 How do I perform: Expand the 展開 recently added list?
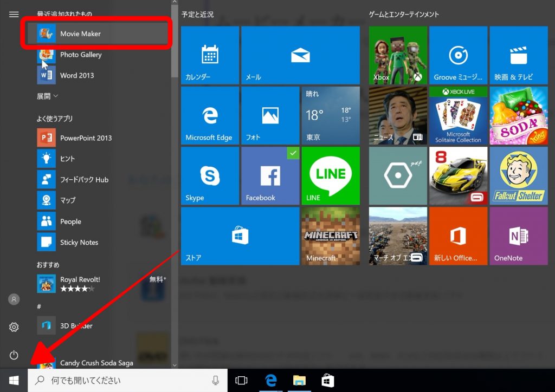coord(48,96)
